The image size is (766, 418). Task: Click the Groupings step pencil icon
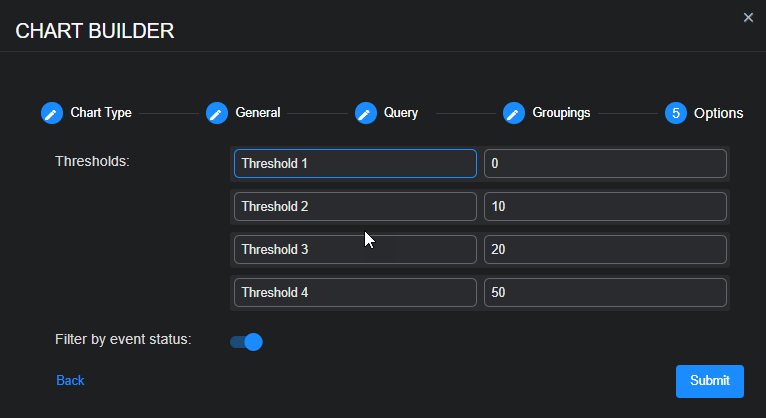click(514, 113)
